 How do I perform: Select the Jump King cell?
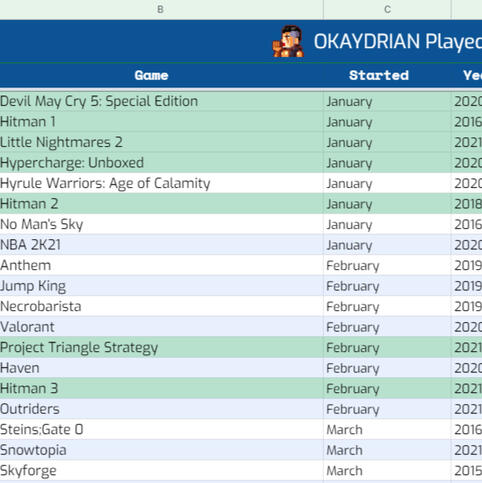(161, 286)
